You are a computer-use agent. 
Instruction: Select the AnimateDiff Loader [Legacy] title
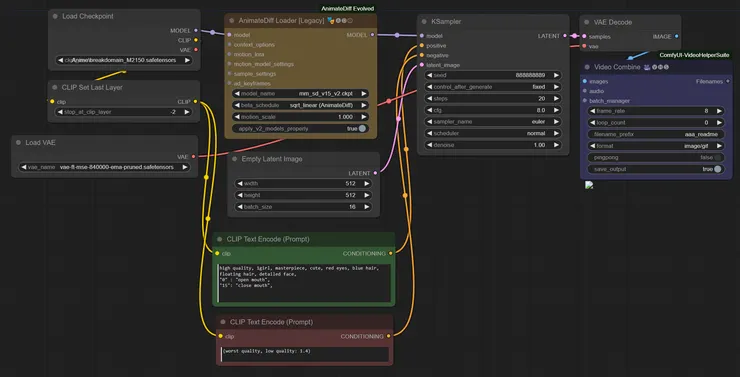(x=281, y=21)
